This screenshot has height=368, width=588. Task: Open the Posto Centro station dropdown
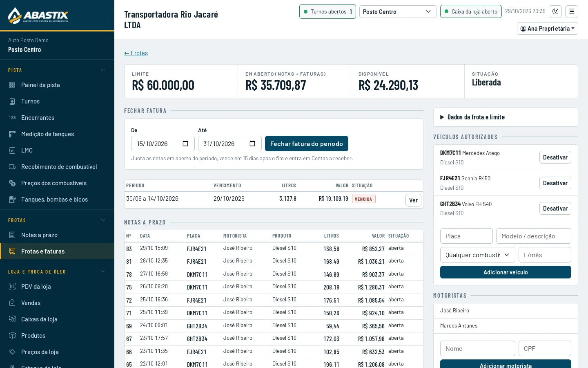398,11
